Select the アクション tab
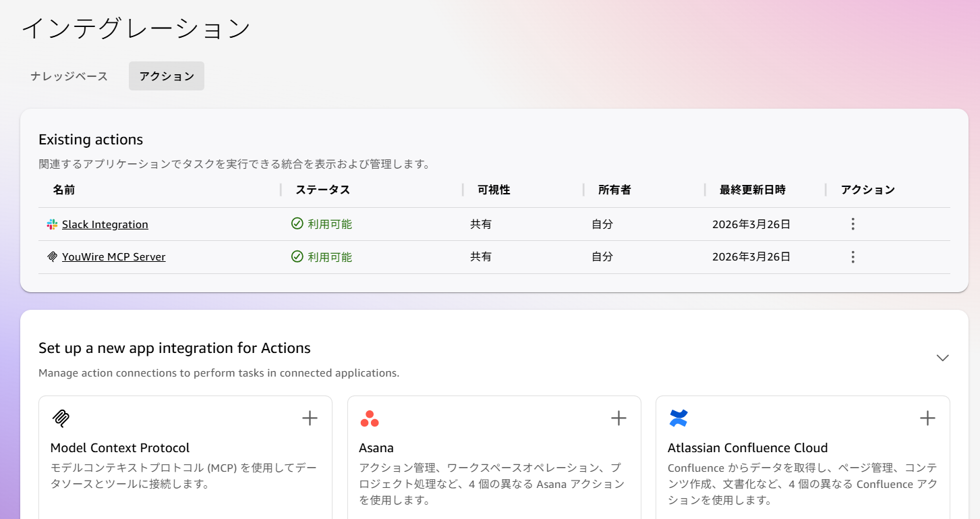Image resolution: width=980 pixels, height=519 pixels. point(166,76)
